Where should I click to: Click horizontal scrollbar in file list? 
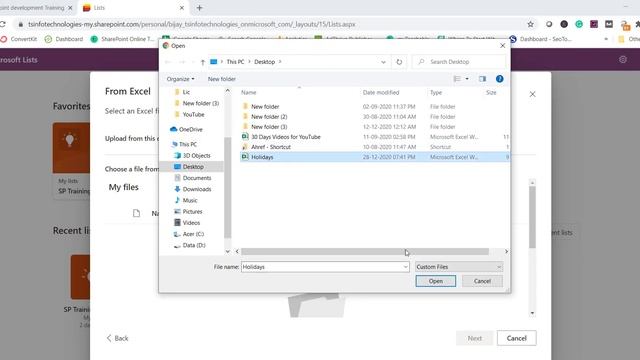click(364, 251)
